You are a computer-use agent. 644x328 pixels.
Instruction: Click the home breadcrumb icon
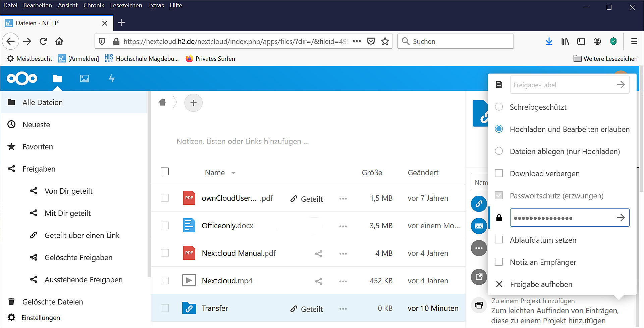pyautogui.click(x=163, y=102)
